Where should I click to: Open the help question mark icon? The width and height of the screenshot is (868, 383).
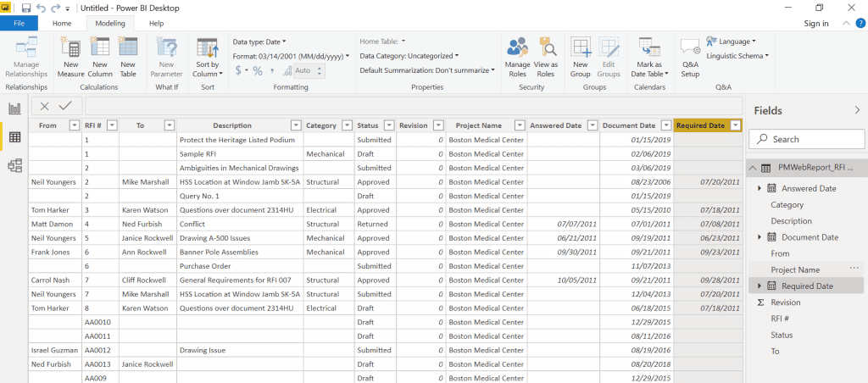click(x=860, y=23)
